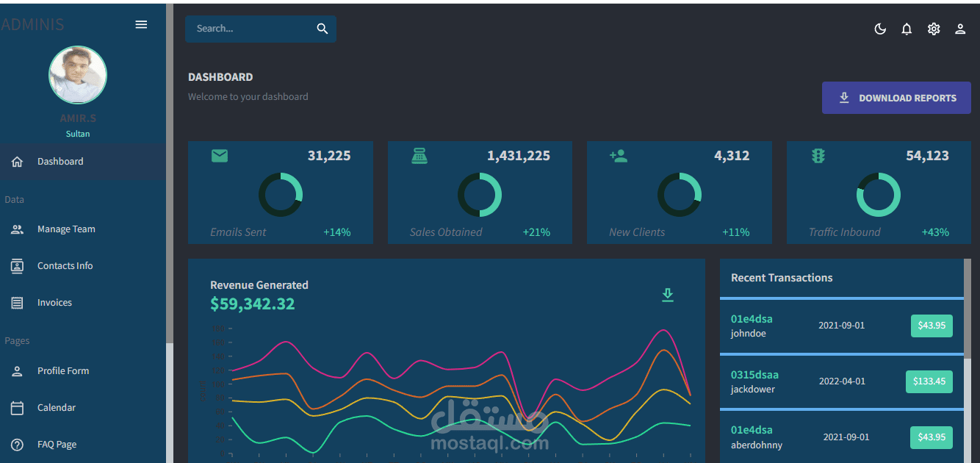980x463 pixels.
Task: Click the jackdower username
Action: point(753,390)
